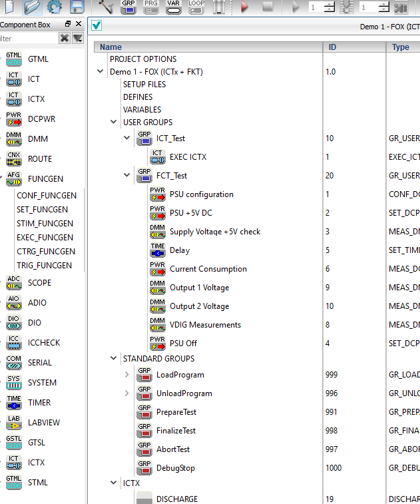
Task: Click the Component Box filter field
Action: pyautogui.click(x=27, y=39)
